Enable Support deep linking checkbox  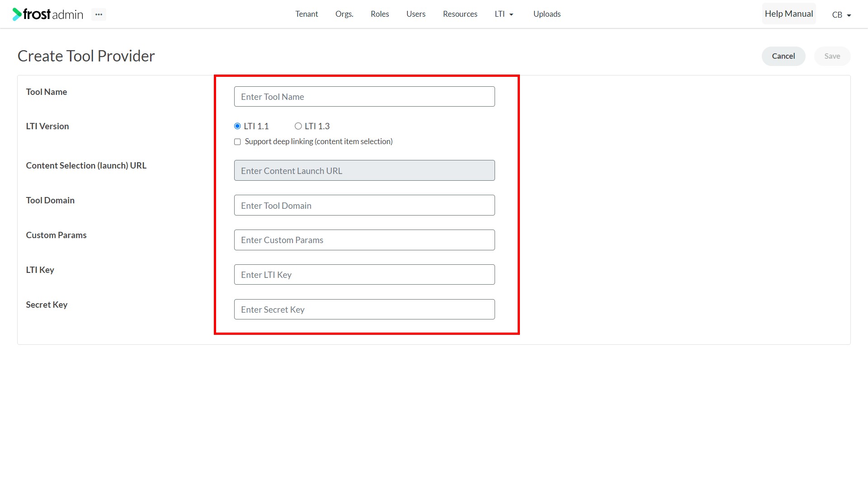pyautogui.click(x=237, y=142)
